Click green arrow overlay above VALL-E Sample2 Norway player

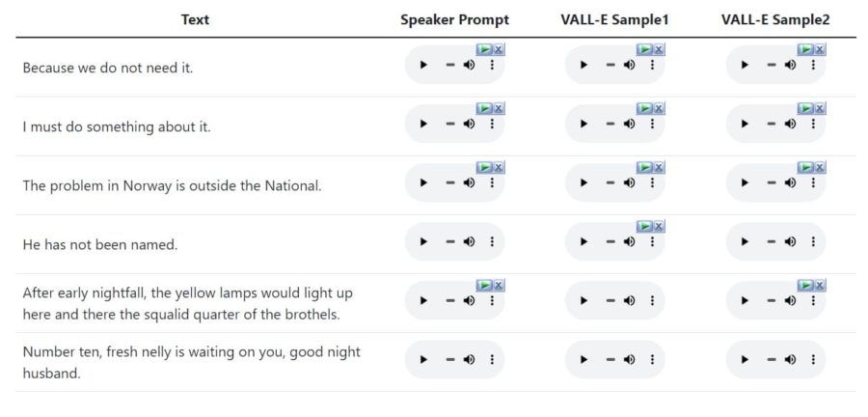tap(806, 167)
